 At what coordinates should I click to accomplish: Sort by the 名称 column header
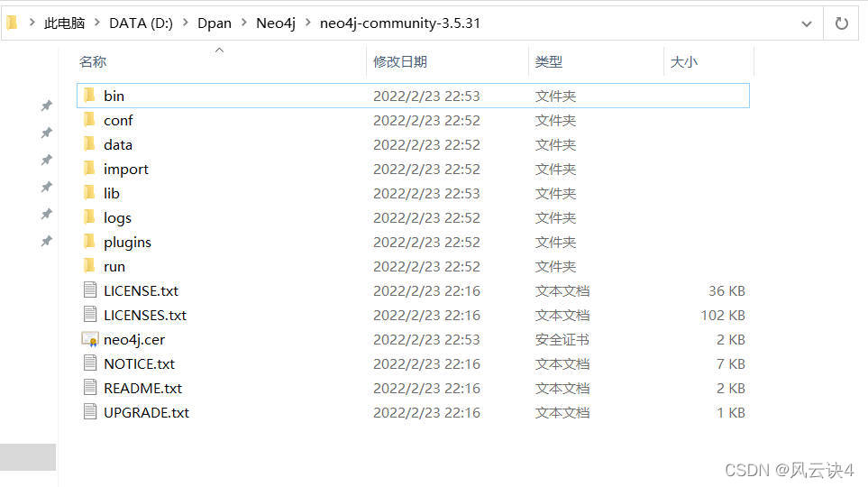[x=93, y=61]
